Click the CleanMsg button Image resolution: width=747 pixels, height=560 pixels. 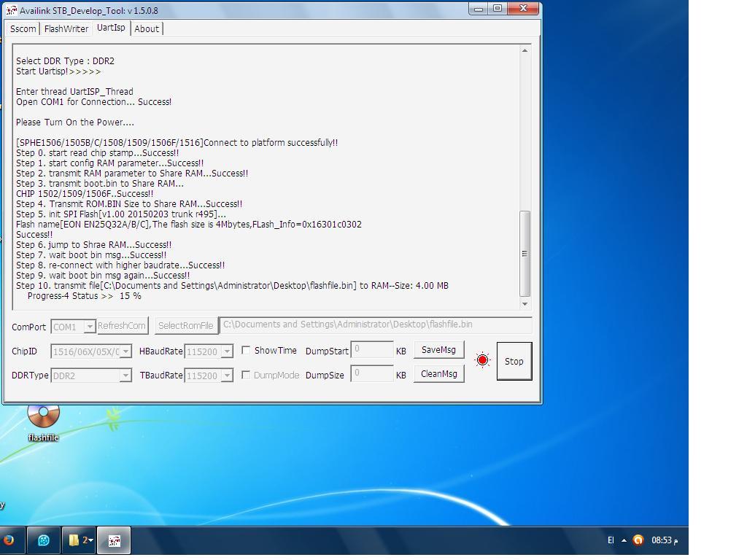(x=438, y=374)
